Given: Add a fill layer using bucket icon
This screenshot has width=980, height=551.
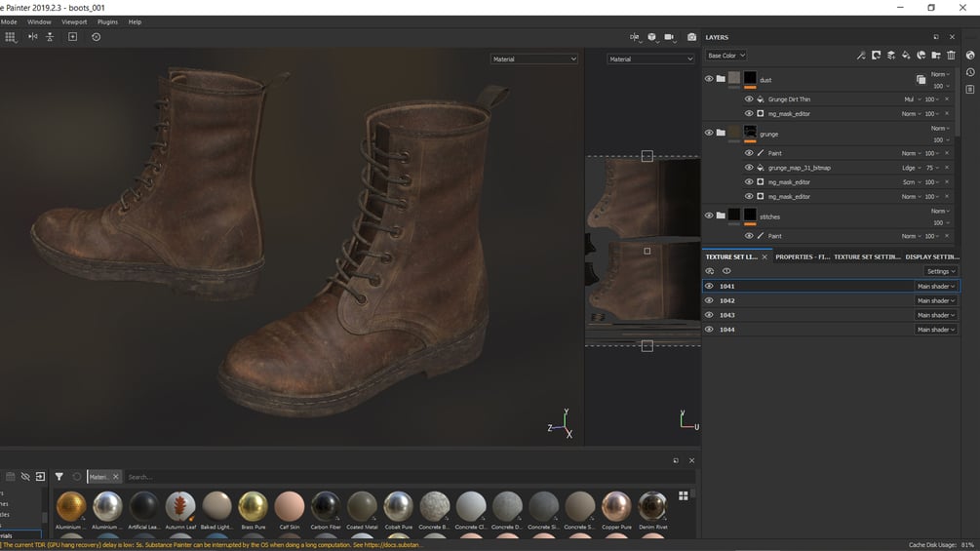Looking at the screenshot, I should click(906, 56).
